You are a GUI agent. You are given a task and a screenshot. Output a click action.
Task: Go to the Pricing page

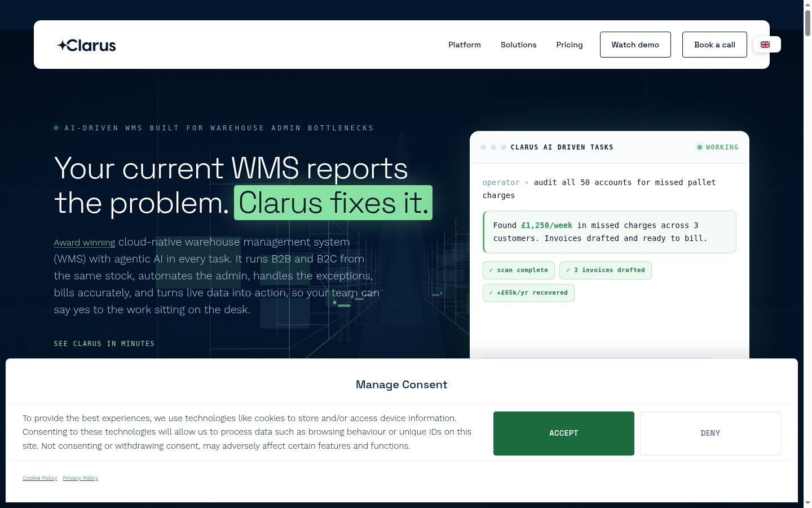pos(570,45)
